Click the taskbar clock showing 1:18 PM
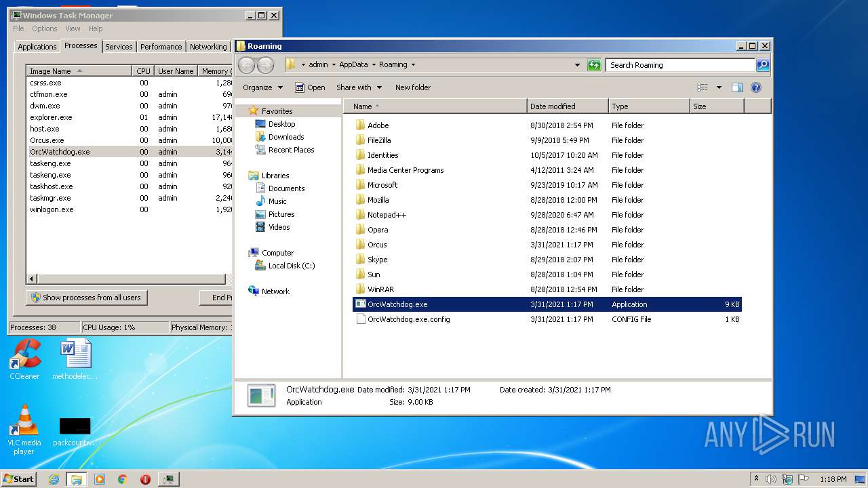The height and width of the screenshot is (488, 868). pos(833,479)
